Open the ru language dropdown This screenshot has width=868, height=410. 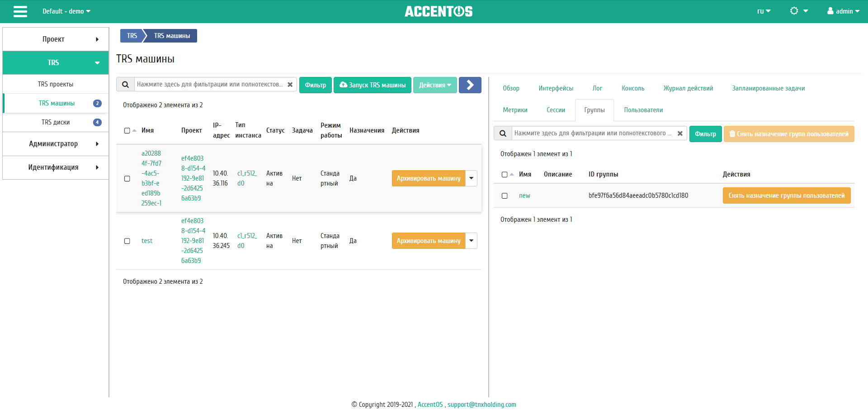[x=764, y=11]
